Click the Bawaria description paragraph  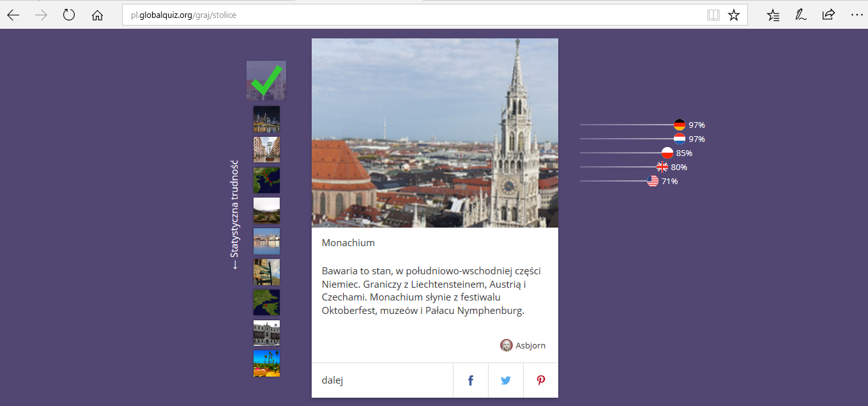pyautogui.click(x=432, y=291)
